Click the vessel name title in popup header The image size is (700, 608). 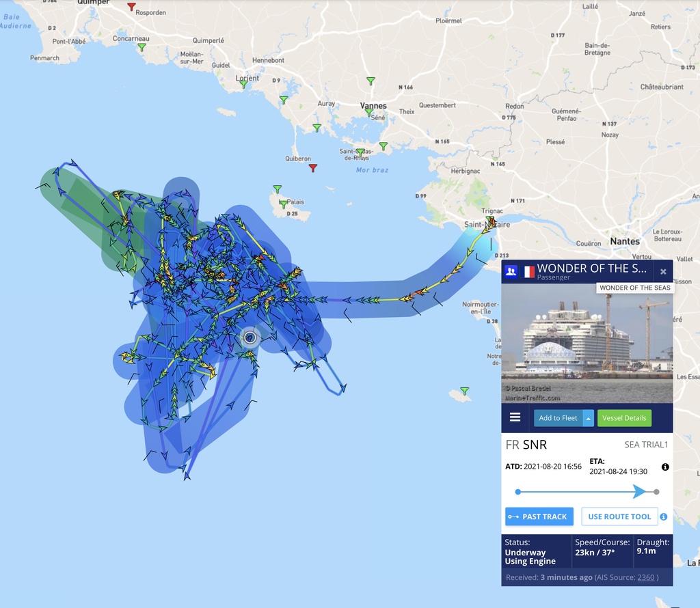click(x=591, y=268)
